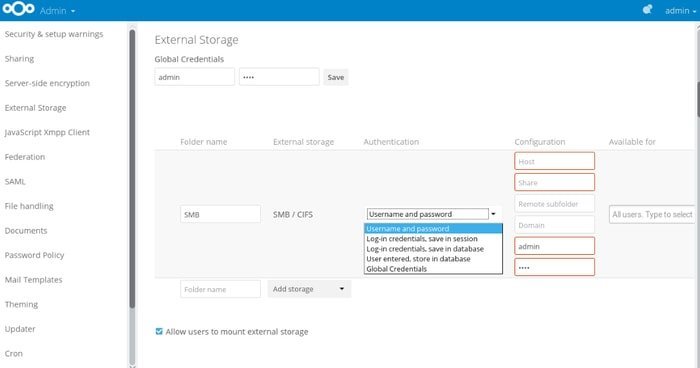Go to Theming settings
The image size is (700, 368).
point(21,304)
